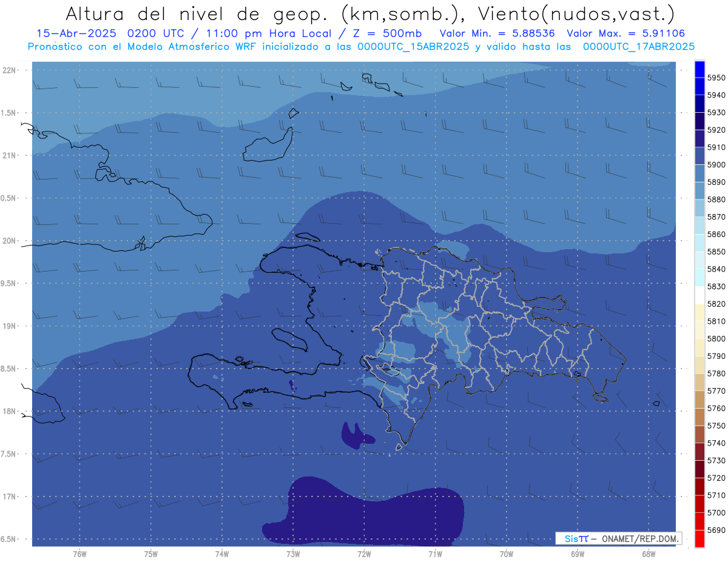The image size is (728, 562).
Task: Click the '5700' color bar value
Action: coord(716,513)
